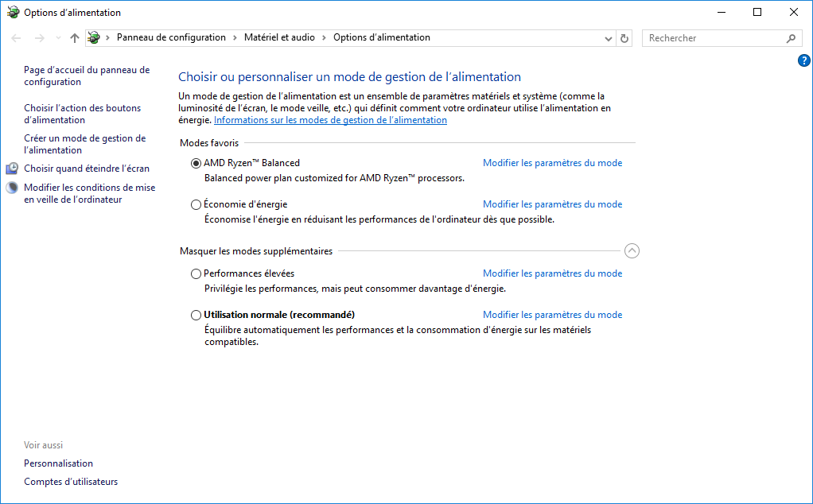
Task: Open the address bar history dropdown
Action: [609, 38]
